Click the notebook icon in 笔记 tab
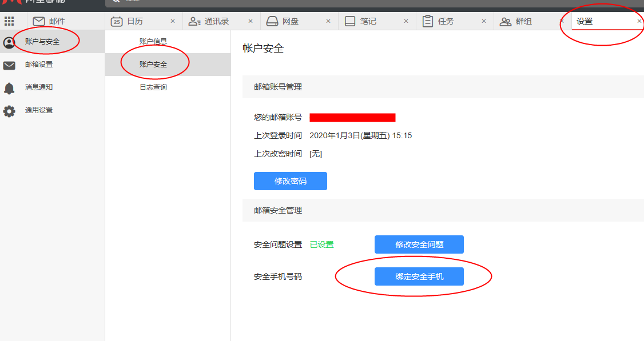Viewport: 644px width, 341px height. point(350,21)
